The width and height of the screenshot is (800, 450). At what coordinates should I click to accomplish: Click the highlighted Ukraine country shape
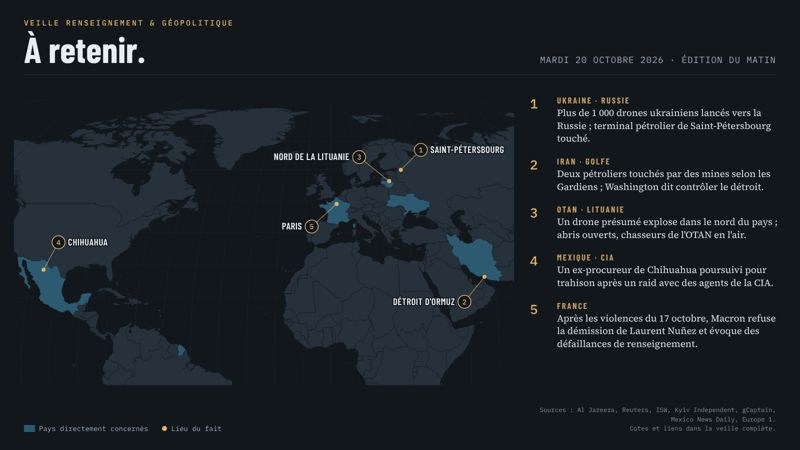click(408, 204)
